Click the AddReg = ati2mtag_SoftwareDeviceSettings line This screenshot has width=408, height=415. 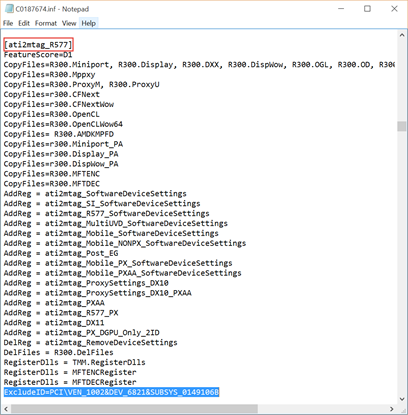[x=95, y=194]
